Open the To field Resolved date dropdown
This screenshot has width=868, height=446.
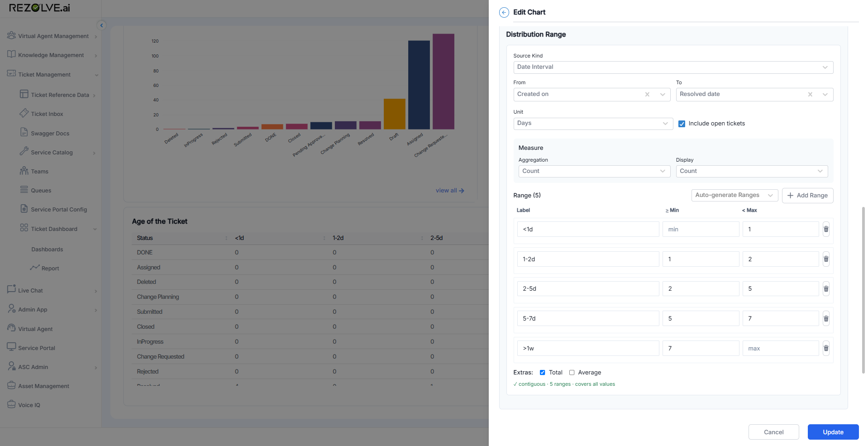754,94
